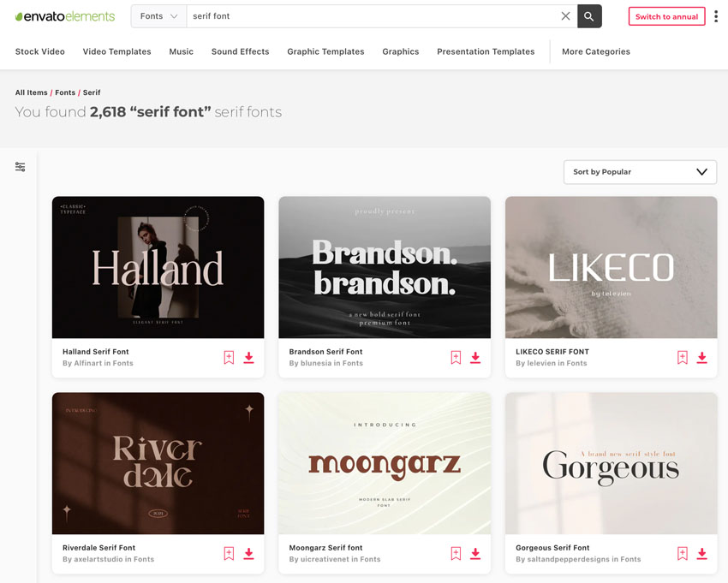Image resolution: width=728 pixels, height=583 pixels.
Task: Open the Graphics category
Action: coord(401,51)
